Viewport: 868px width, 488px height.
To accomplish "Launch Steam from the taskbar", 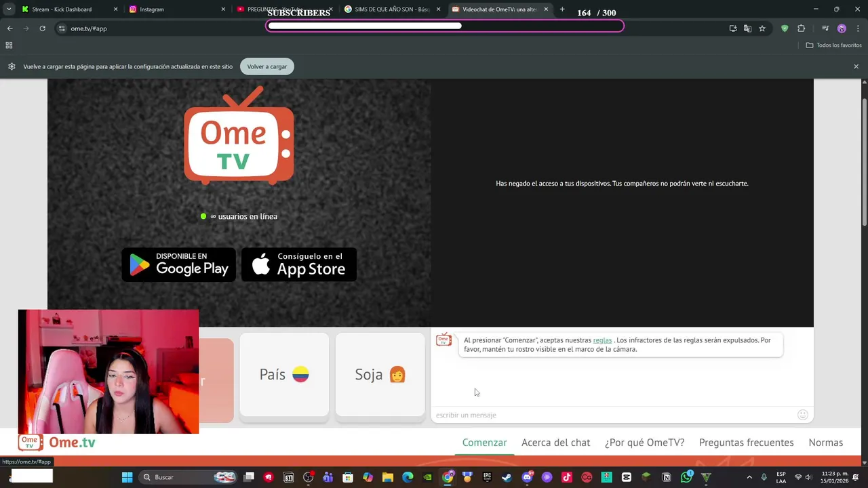I will click(x=507, y=477).
